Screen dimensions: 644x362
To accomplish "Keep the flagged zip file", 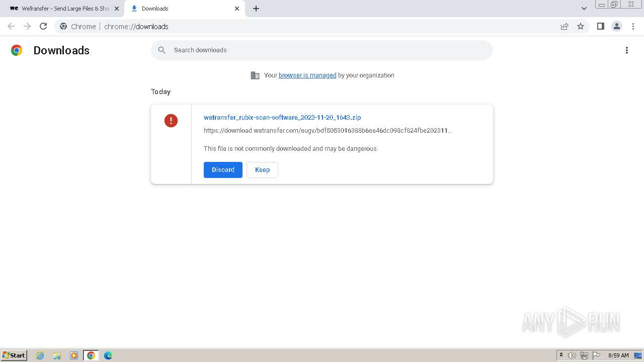I will [262, 170].
